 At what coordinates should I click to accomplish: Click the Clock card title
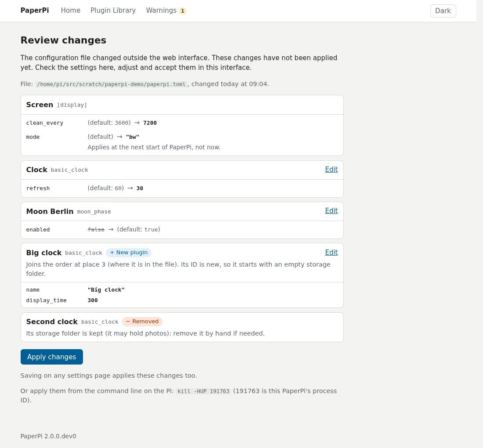(36, 170)
